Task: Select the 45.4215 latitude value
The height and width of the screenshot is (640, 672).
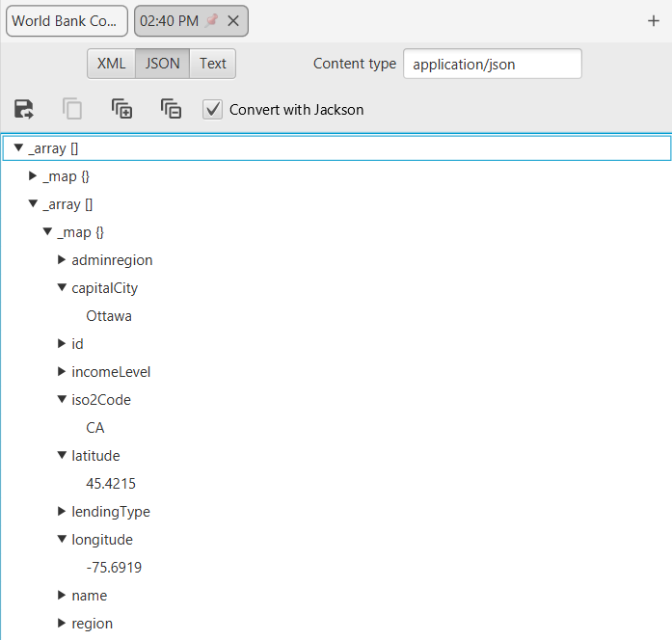Action: (111, 484)
